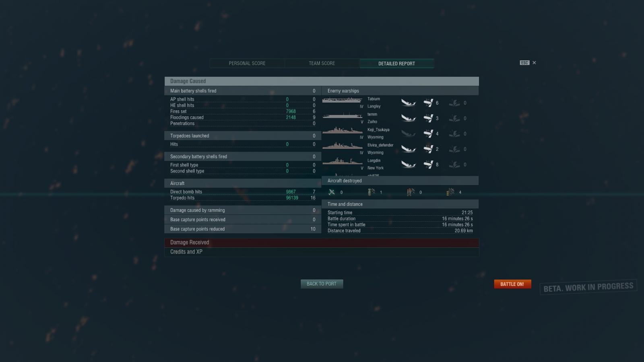The height and width of the screenshot is (362, 644).
Task: Close the report with the X button
Action: [534, 63]
